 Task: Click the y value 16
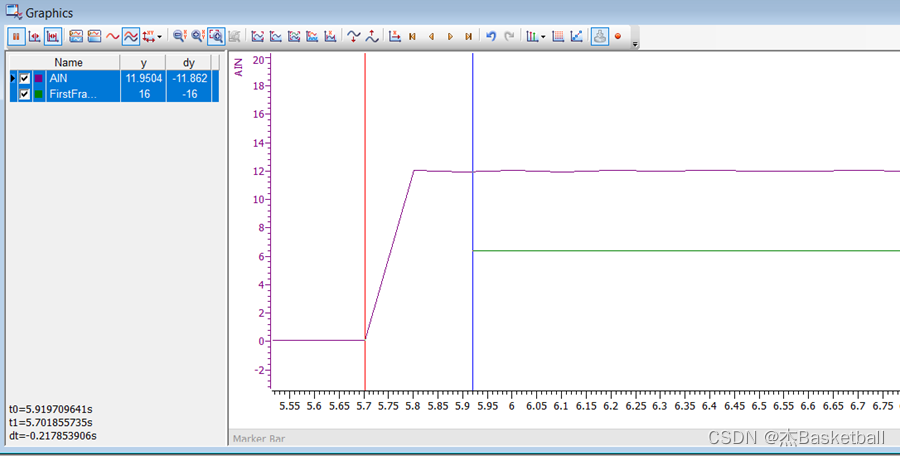coord(144,94)
